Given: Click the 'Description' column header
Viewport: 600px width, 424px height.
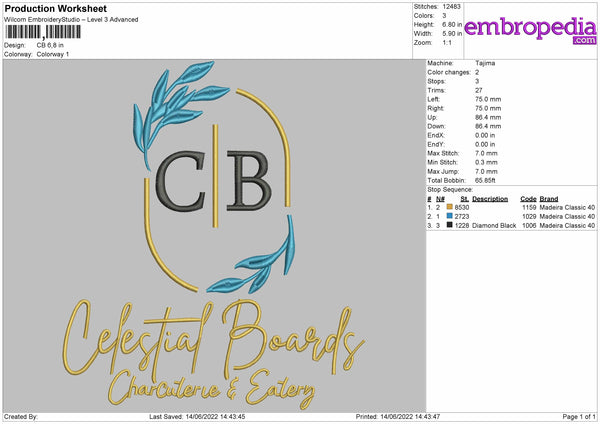Looking at the screenshot, I should [x=490, y=199].
